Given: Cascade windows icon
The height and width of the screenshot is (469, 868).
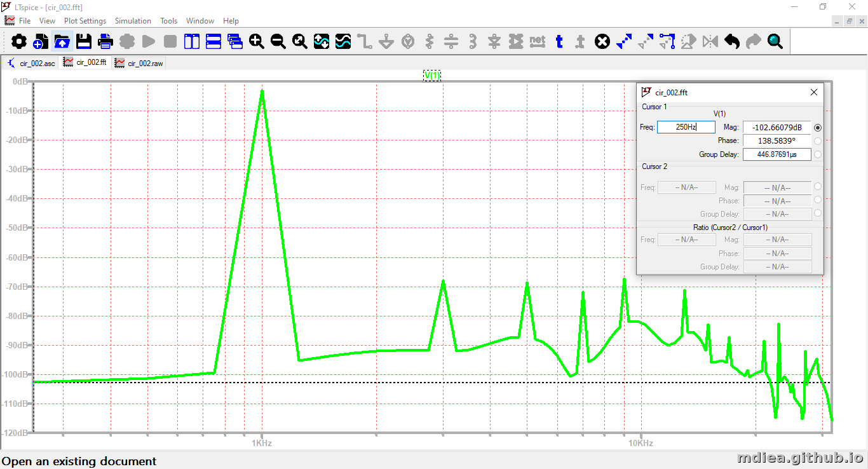Looking at the screenshot, I should pyautogui.click(x=235, y=42).
